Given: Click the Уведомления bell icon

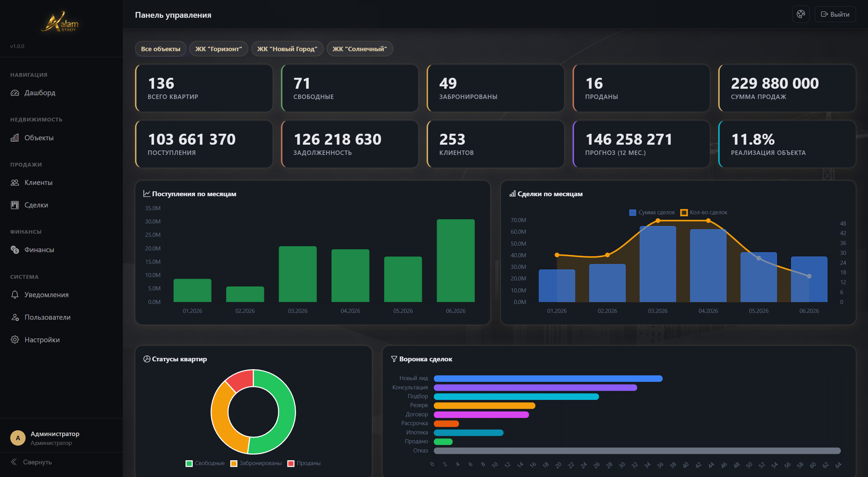Looking at the screenshot, I should (x=15, y=295).
